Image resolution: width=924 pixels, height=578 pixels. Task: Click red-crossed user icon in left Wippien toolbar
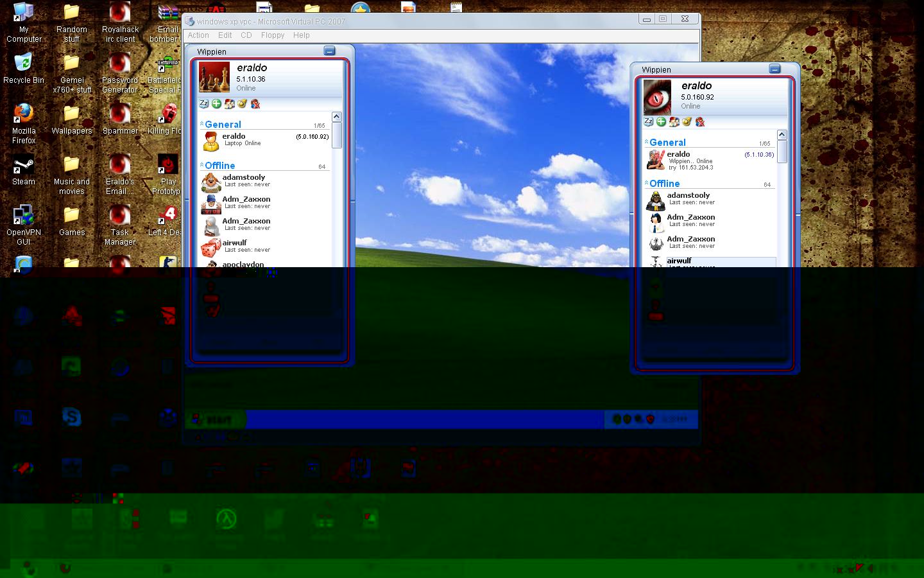click(255, 104)
